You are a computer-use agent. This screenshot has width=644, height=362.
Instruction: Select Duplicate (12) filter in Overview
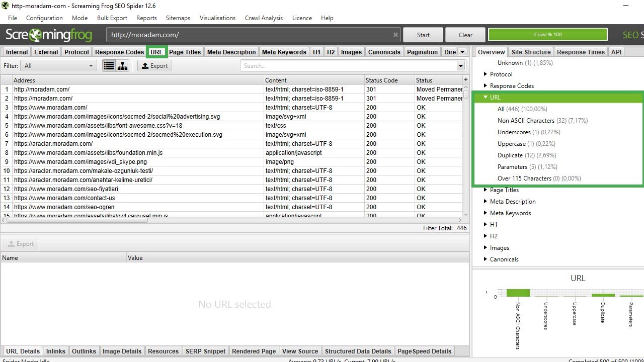click(x=527, y=155)
